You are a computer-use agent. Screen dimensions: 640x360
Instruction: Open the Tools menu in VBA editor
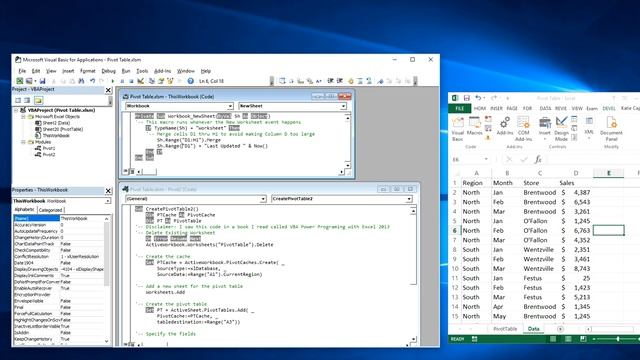pos(142,71)
